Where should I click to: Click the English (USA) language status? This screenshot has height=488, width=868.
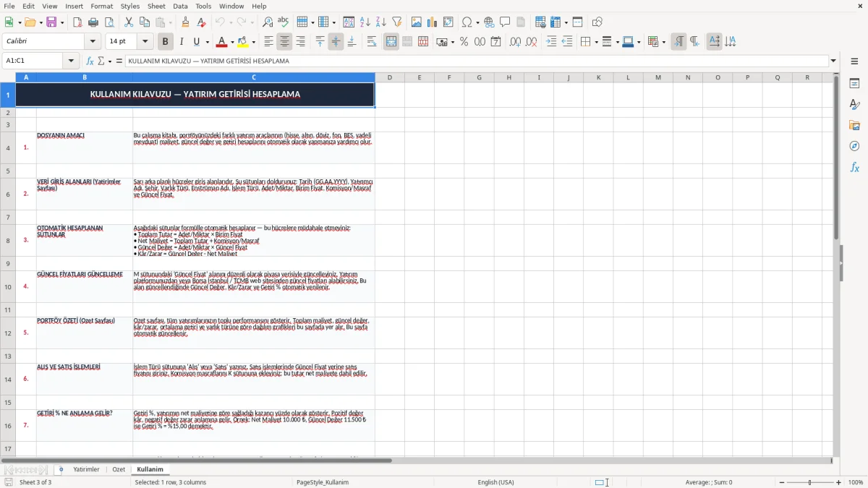[495, 482]
